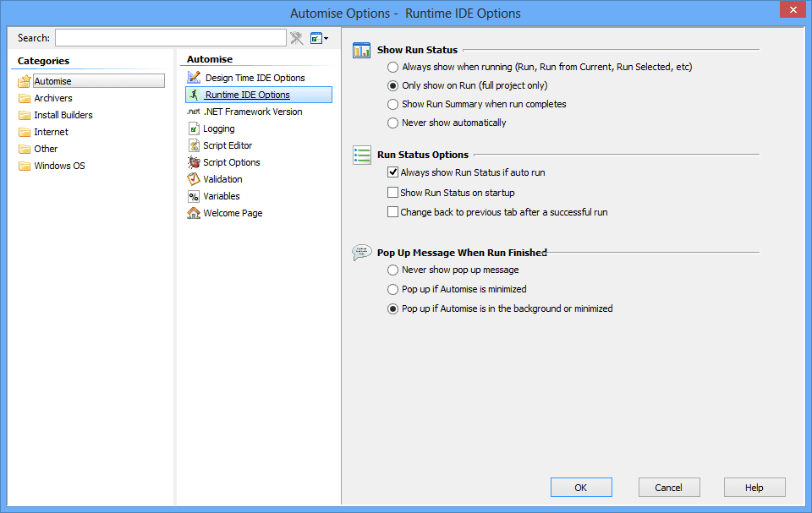812x513 pixels.
Task: Click the Install Builders folder icon
Action: coord(25,115)
